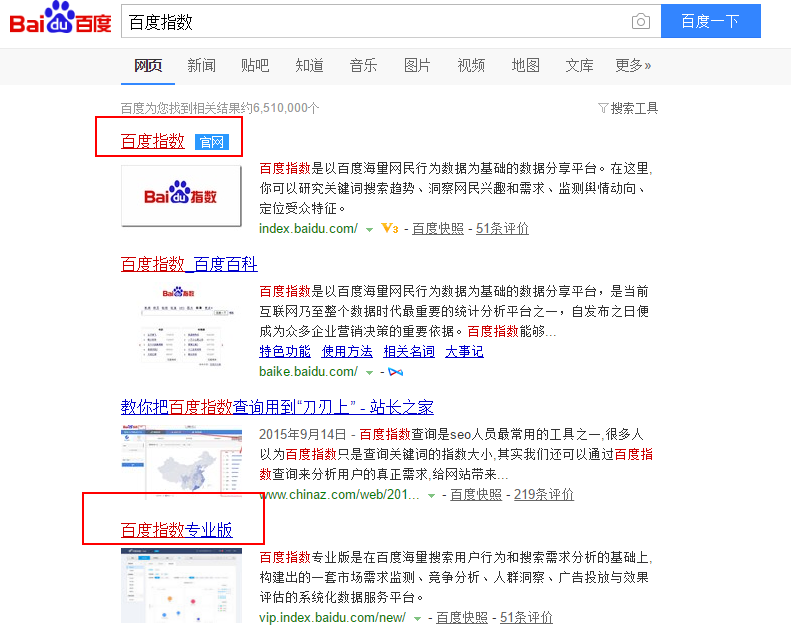The image size is (791, 628).
Task: Click the vip.index.baidu.com/new/ URL
Action: 332,617
